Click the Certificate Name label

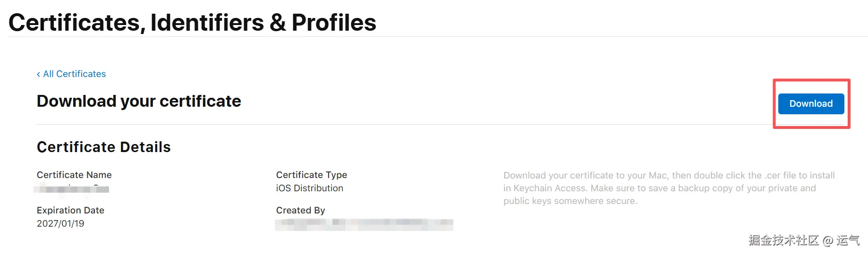[74, 175]
